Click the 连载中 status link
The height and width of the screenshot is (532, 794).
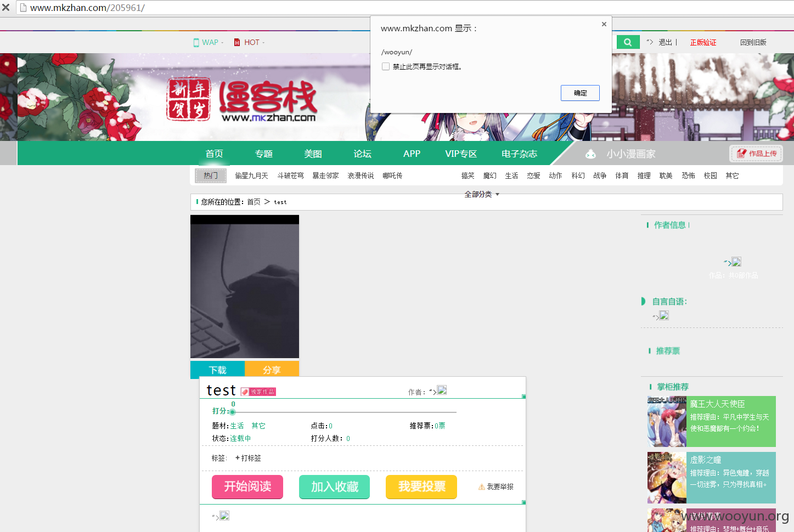pos(240,438)
